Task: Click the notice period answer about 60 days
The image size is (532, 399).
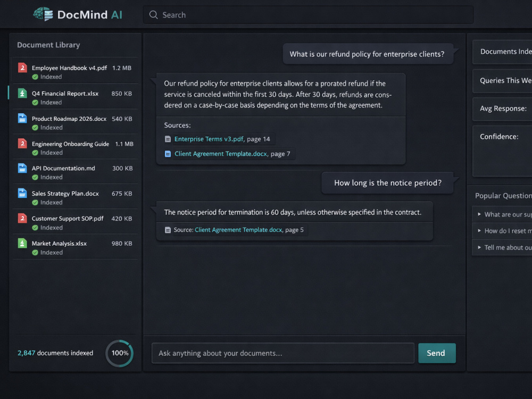Action: [x=293, y=212]
